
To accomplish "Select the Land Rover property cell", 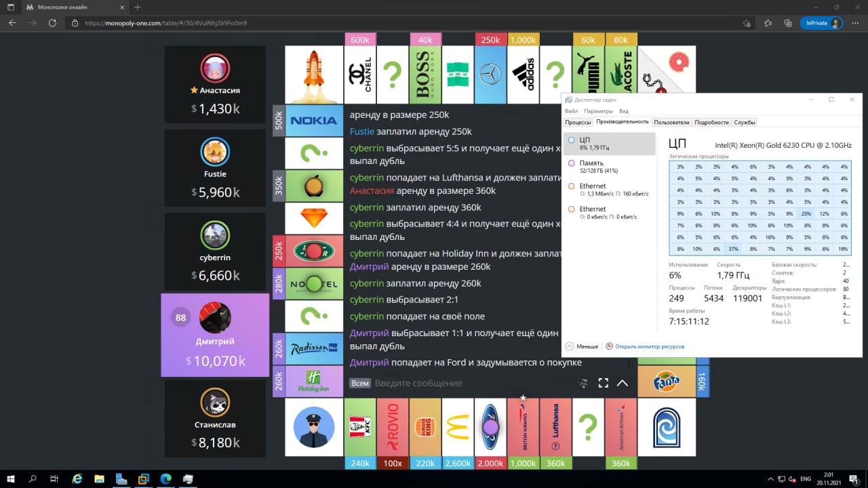I will (314, 251).
